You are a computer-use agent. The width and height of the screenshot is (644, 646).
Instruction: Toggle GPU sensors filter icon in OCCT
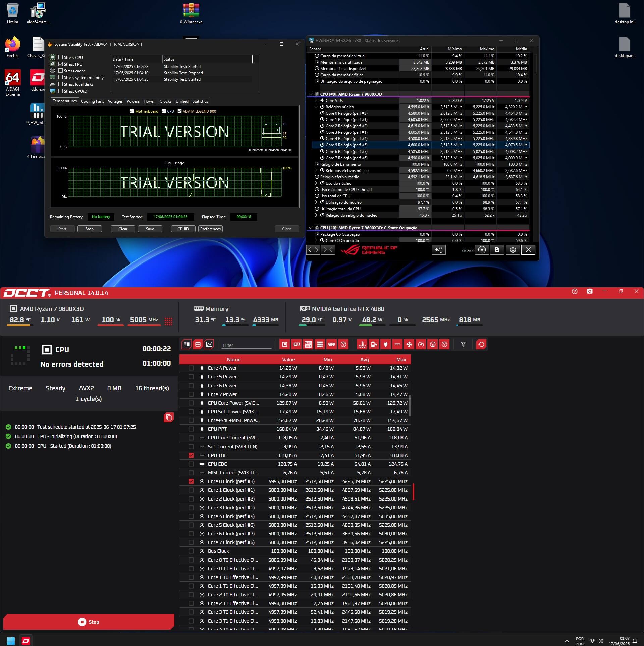[297, 344]
